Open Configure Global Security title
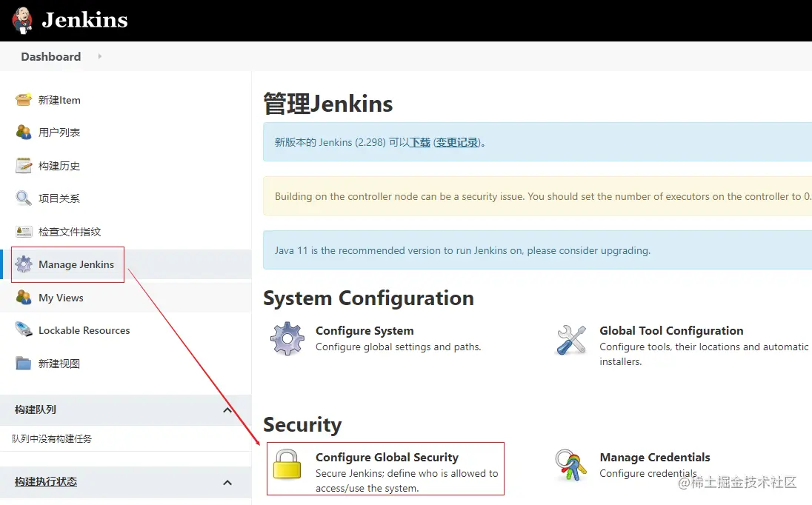812x505 pixels. (x=387, y=458)
